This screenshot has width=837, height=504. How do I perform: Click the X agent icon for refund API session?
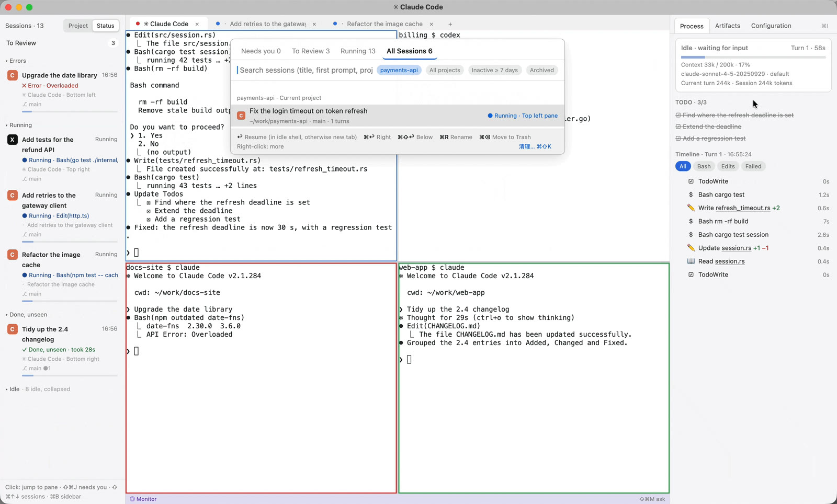tap(13, 140)
